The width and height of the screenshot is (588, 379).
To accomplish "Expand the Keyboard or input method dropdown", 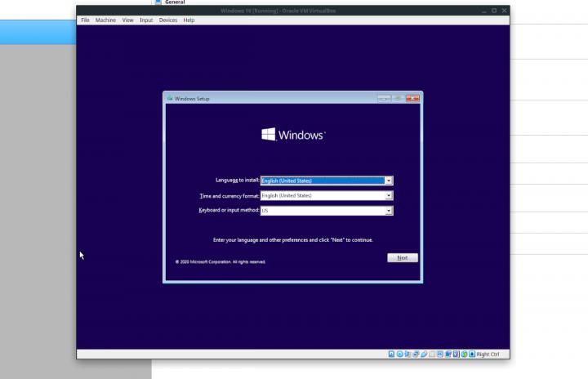I will coord(389,211).
